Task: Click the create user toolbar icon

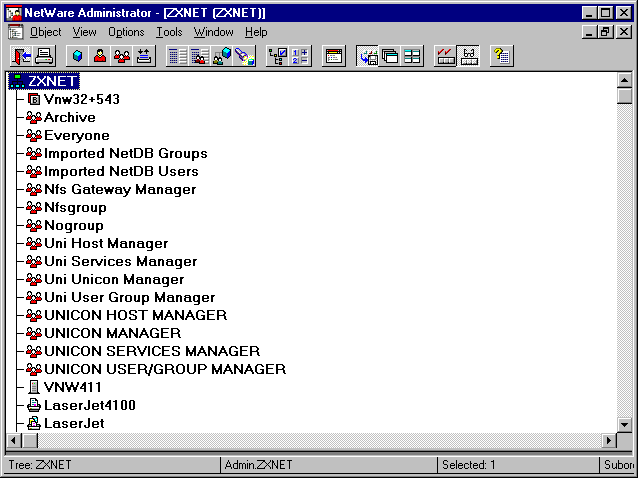Action: (x=100, y=56)
